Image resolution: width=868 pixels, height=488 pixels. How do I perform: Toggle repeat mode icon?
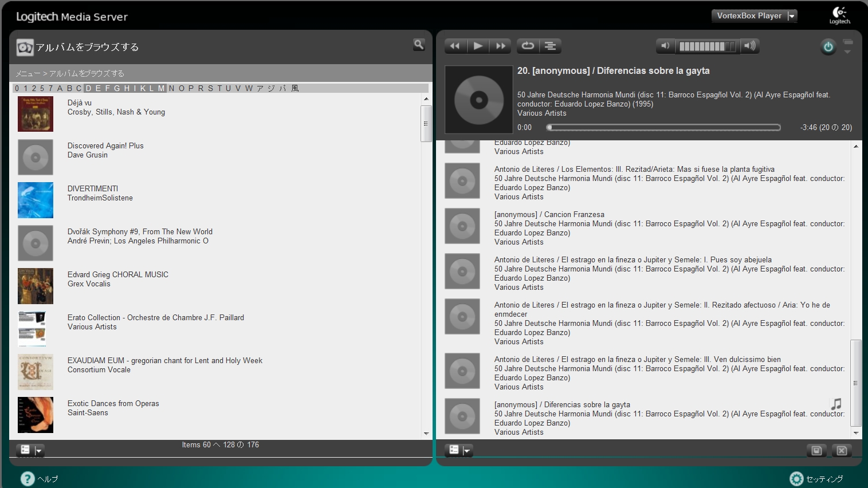coord(528,46)
